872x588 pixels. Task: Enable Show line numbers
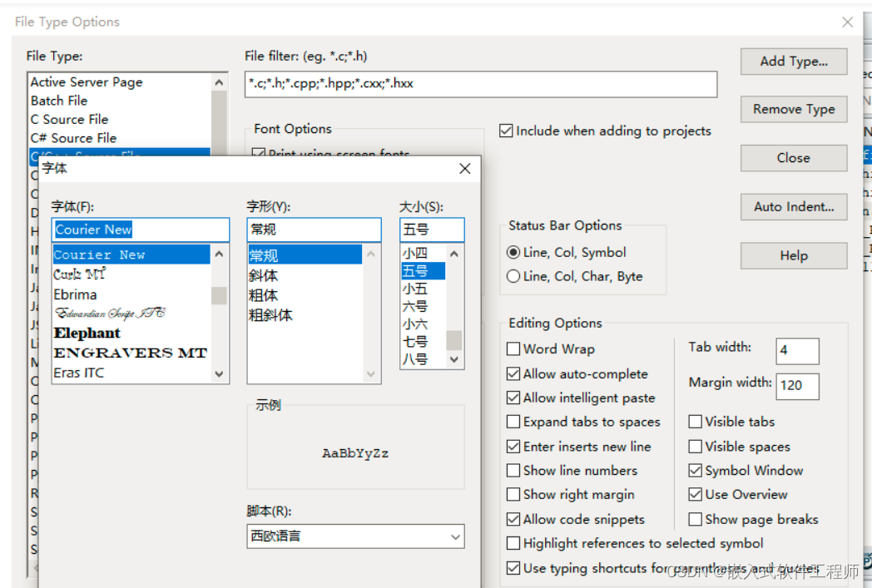coord(572,471)
